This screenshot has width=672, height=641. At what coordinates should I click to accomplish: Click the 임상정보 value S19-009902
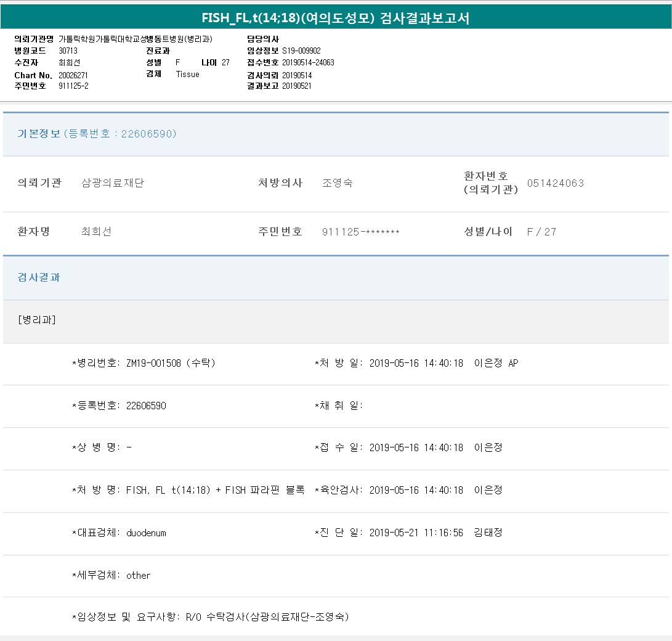pyautogui.click(x=301, y=51)
